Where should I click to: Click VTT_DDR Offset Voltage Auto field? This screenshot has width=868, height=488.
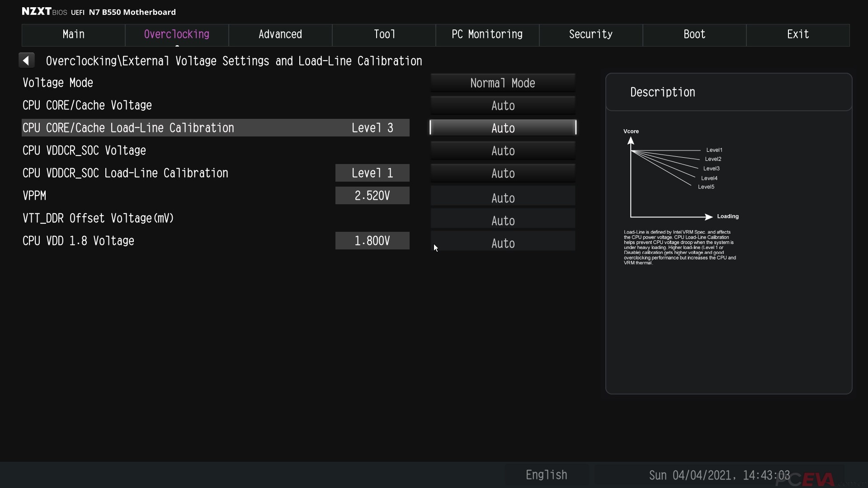pos(502,221)
